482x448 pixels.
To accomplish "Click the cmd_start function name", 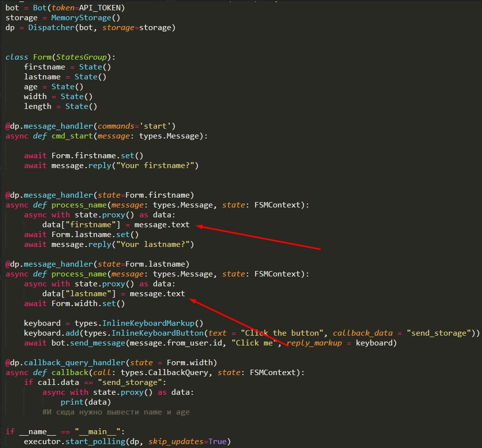I will [x=72, y=136].
